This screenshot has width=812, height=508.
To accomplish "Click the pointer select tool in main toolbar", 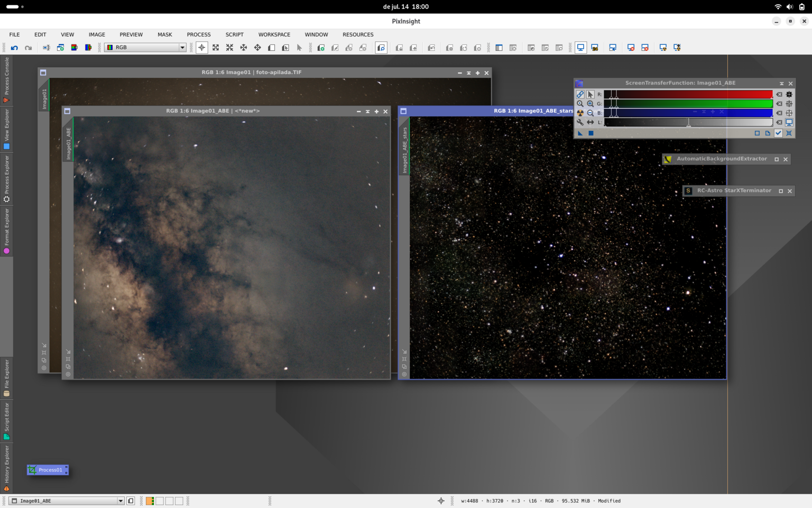I will [x=299, y=48].
